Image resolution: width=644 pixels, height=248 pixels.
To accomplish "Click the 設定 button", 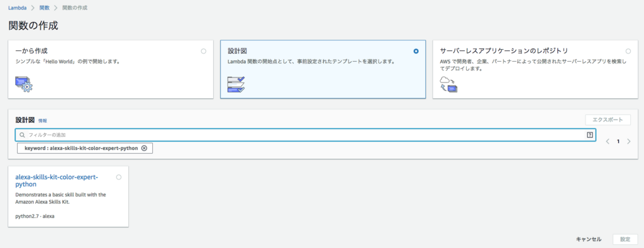I will coord(625,239).
